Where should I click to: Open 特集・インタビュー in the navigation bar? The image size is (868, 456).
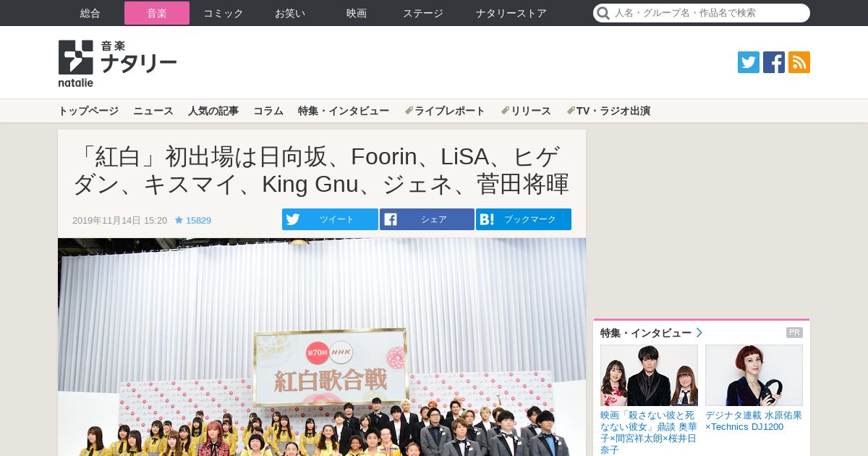(344, 111)
